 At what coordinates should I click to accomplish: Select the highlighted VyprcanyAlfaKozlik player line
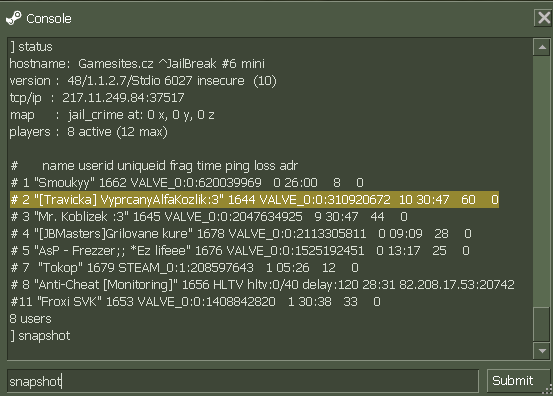tap(254, 200)
